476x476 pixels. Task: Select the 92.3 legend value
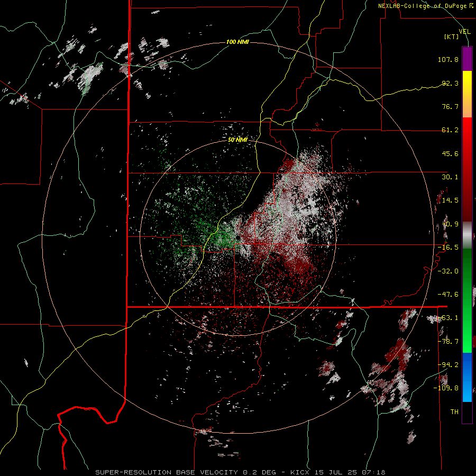tap(450, 83)
